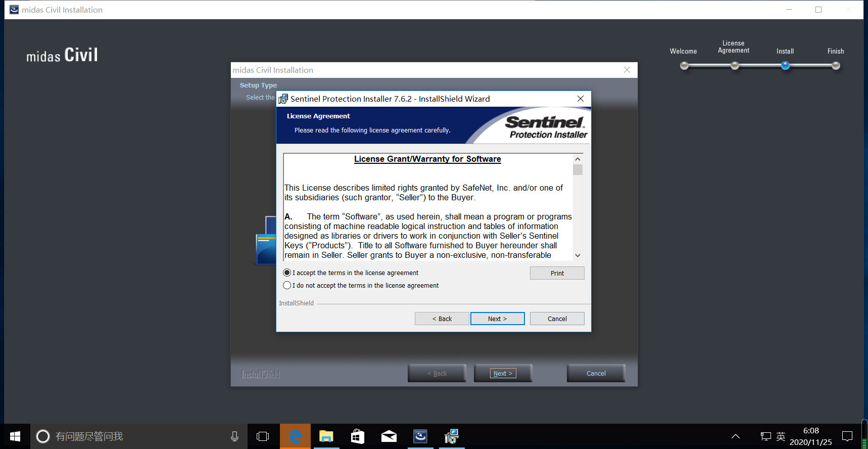Open the clock showing 6:08 2020/11/25
868x449 pixels.
(x=810, y=436)
